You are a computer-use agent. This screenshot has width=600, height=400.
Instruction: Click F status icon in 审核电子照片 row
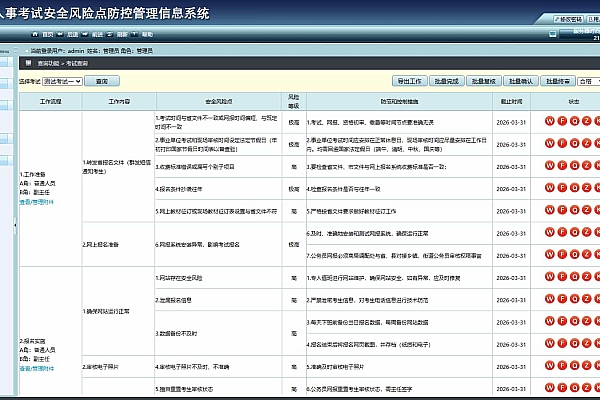tap(562, 366)
